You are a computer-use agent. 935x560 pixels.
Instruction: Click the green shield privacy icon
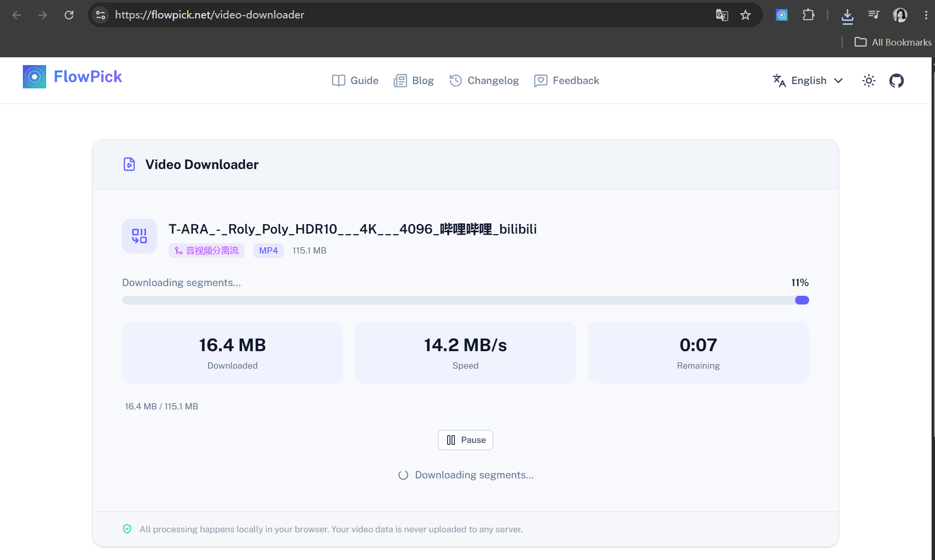(x=127, y=529)
